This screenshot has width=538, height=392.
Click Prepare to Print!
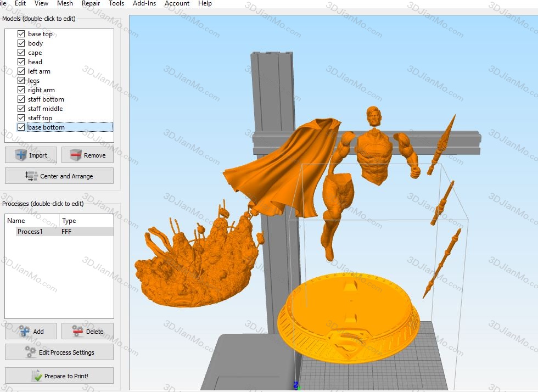click(x=59, y=376)
